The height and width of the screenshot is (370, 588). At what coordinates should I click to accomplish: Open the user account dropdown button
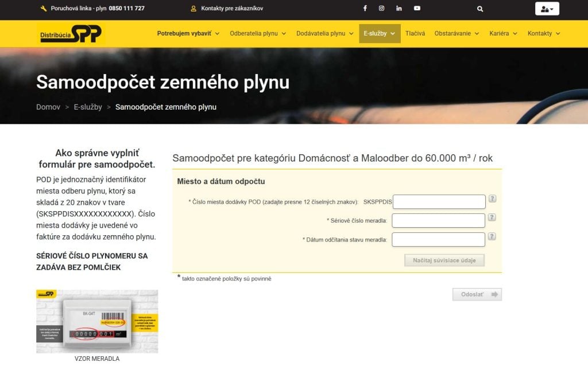click(x=547, y=9)
